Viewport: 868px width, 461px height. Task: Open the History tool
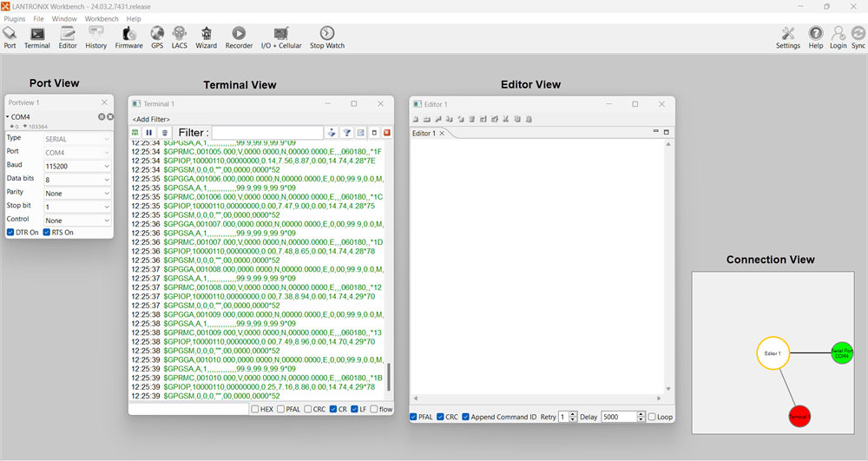pos(95,37)
